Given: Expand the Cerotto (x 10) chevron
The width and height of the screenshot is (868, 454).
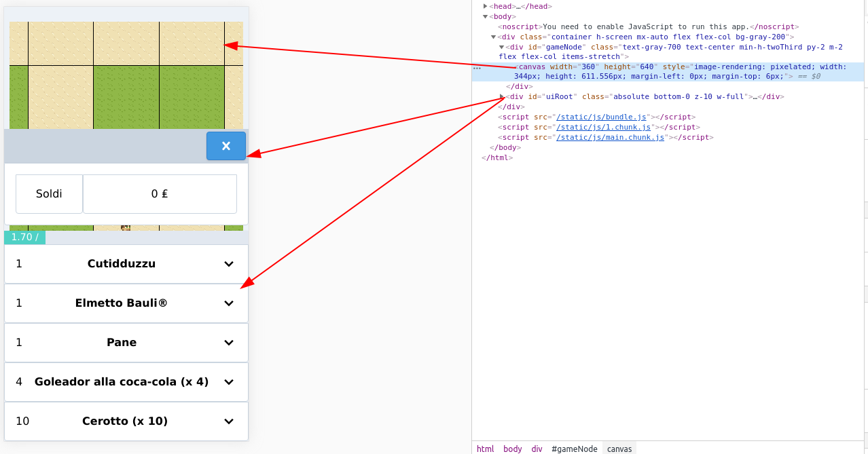Looking at the screenshot, I should click(229, 421).
